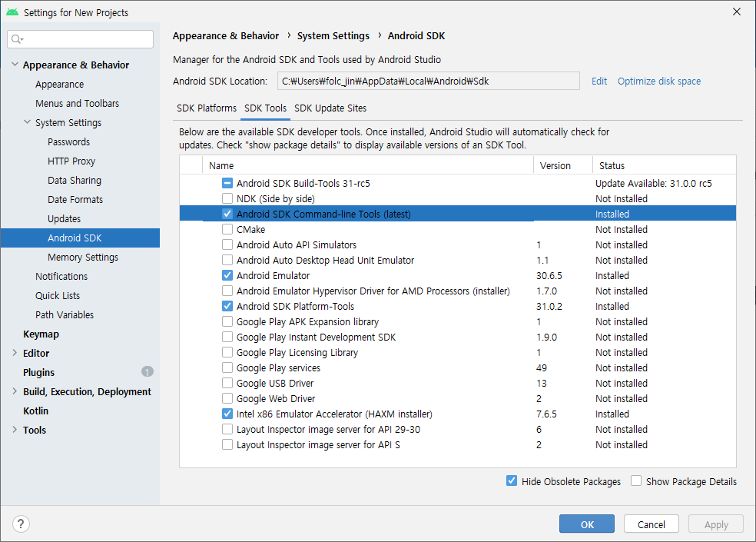This screenshot has height=542, width=756.
Task: Enable the CMake checkbox
Action: (227, 229)
